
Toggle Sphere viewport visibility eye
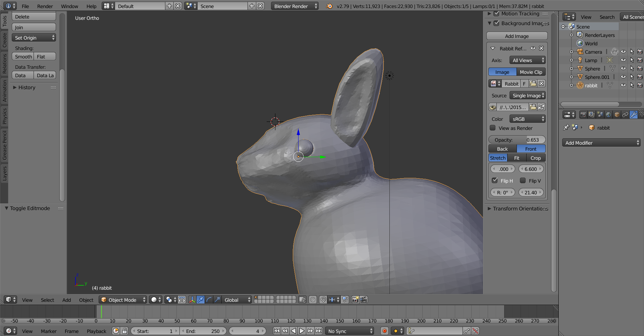click(x=623, y=68)
